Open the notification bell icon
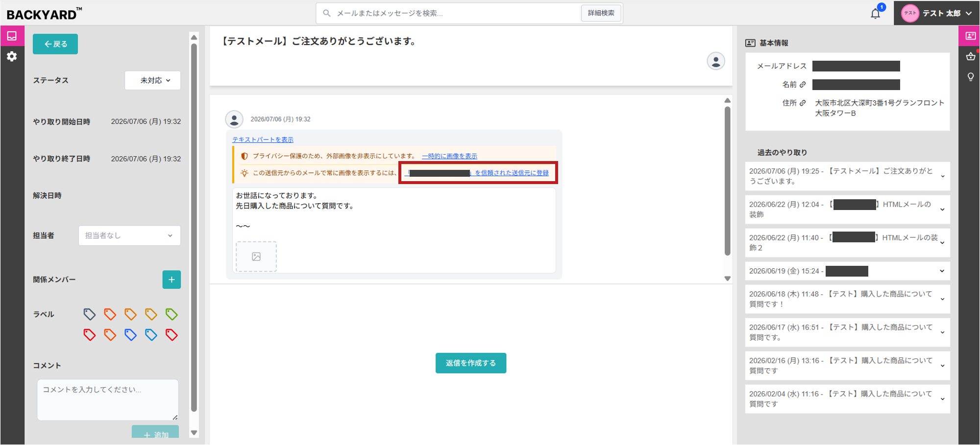This screenshot has width=980, height=445. click(875, 14)
